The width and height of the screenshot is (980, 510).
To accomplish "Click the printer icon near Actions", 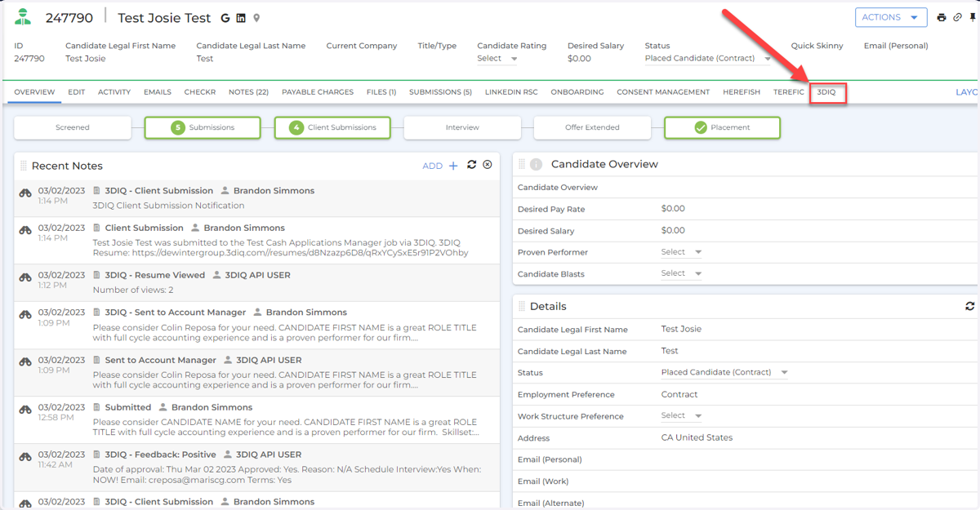I will [942, 17].
